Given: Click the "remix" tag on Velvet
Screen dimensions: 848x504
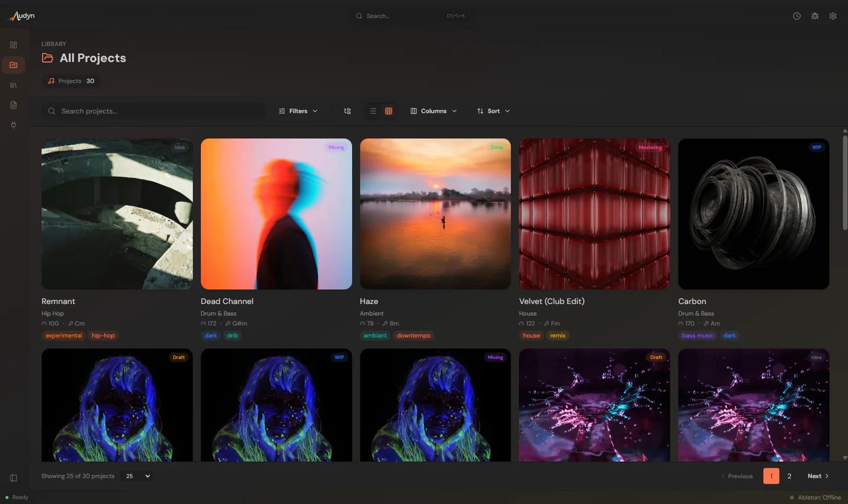Looking at the screenshot, I should (x=557, y=336).
